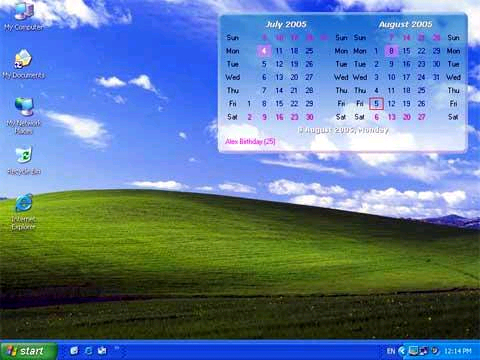Image resolution: width=480 pixels, height=360 pixels.
Task: Click the EN language indicator
Action: [x=391, y=351]
